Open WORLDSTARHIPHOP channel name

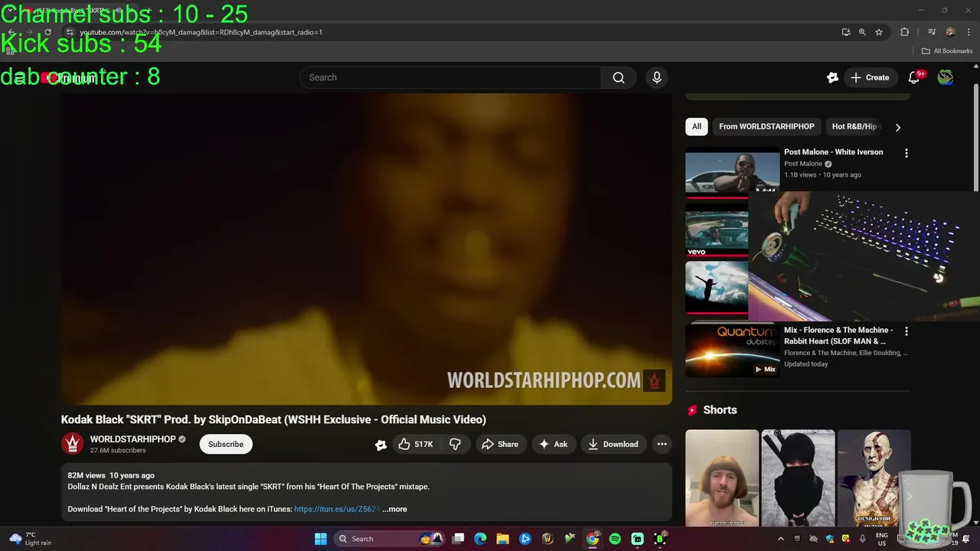pos(132,439)
